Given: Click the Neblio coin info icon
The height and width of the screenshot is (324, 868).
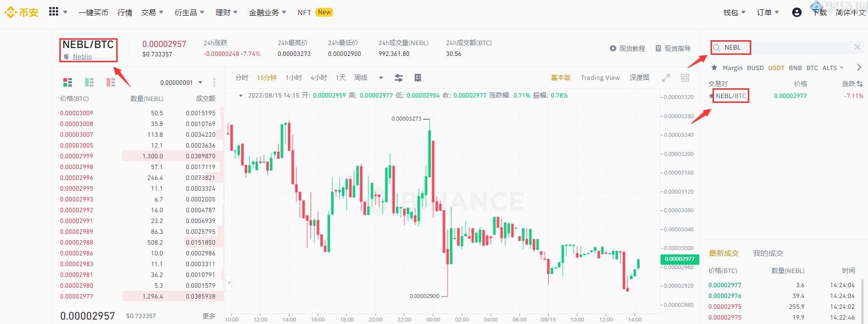Looking at the screenshot, I should [x=67, y=57].
